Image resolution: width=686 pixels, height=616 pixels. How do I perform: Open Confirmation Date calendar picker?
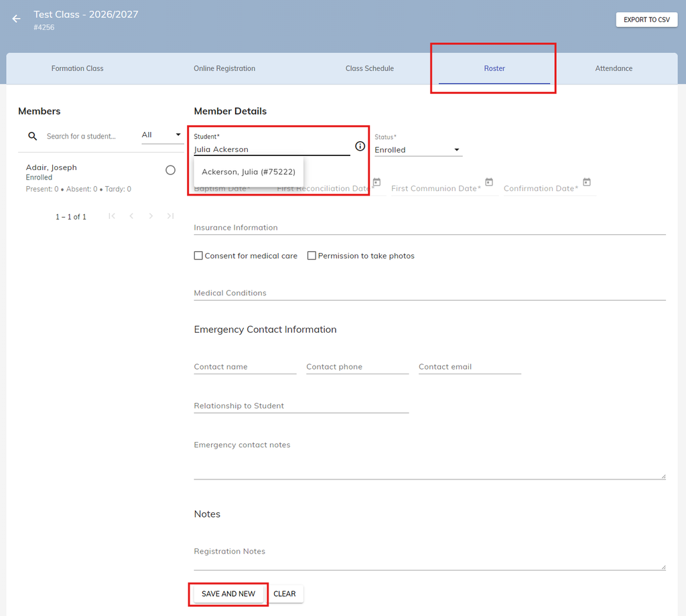(587, 182)
